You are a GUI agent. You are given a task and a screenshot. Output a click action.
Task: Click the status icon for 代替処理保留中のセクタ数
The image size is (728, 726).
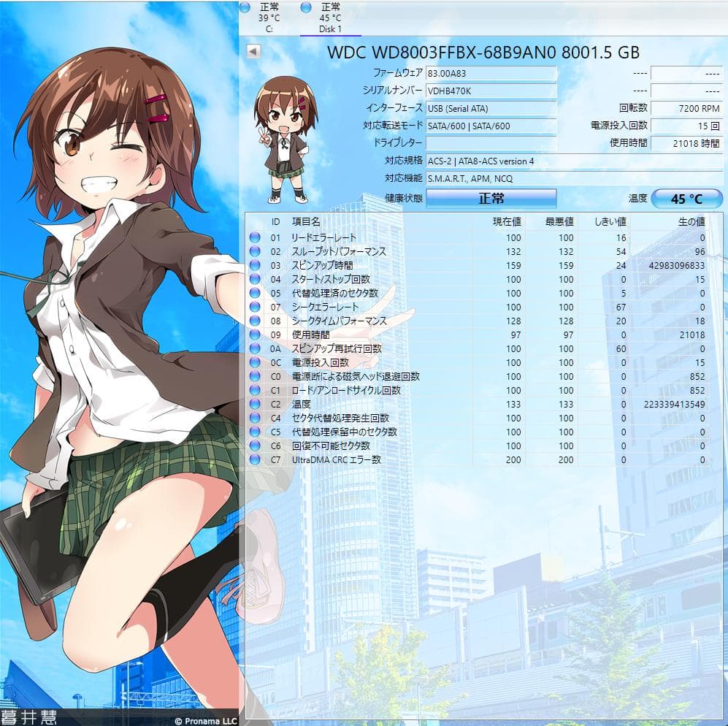pos(254,432)
